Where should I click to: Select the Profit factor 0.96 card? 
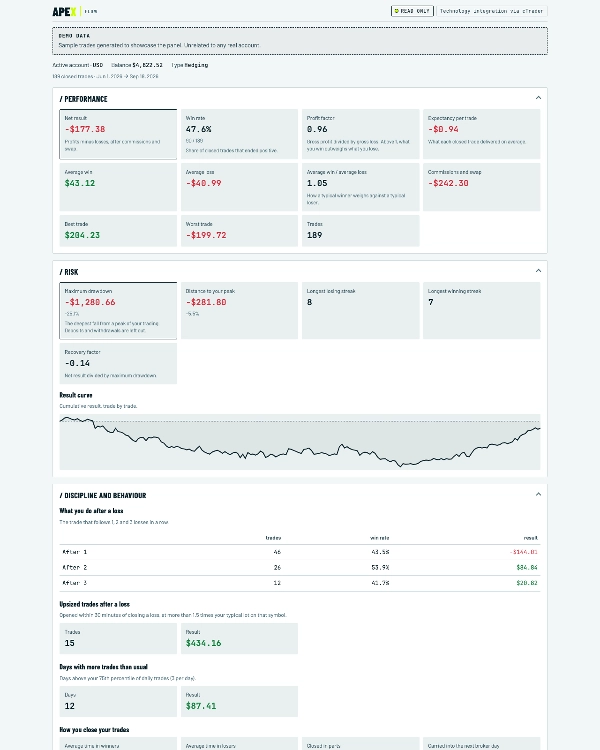pyautogui.click(x=361, y=134)
